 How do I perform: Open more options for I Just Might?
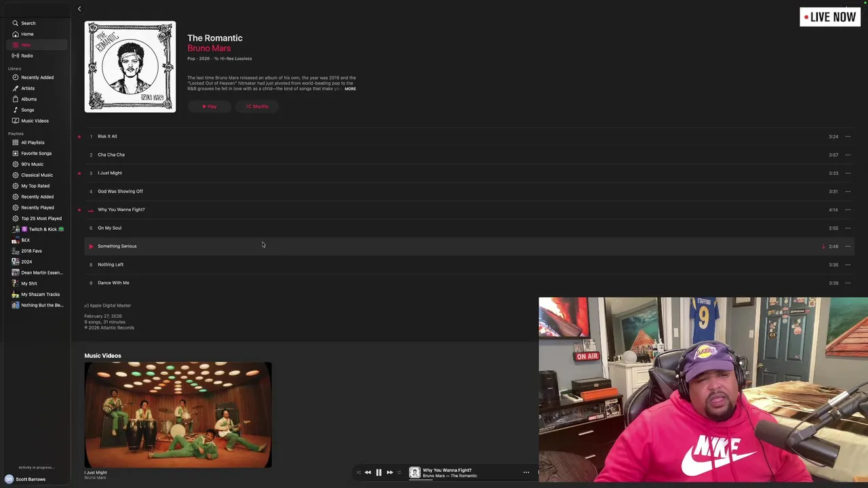[848, 173]
